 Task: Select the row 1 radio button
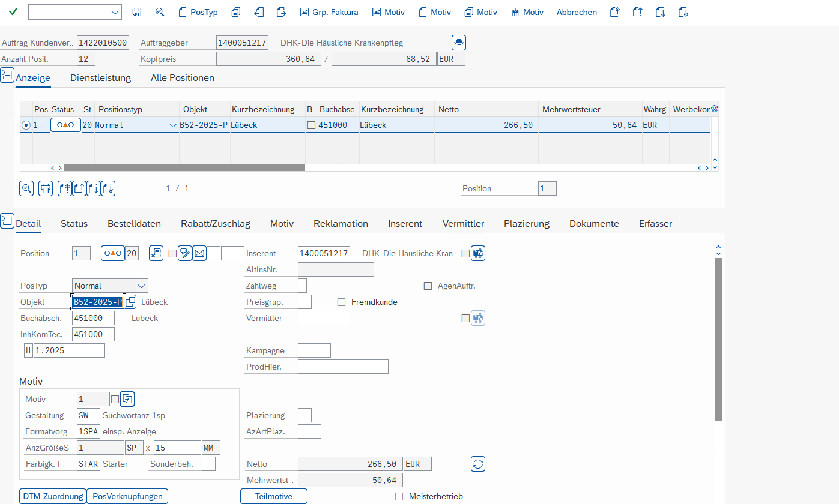pos(26,125)
